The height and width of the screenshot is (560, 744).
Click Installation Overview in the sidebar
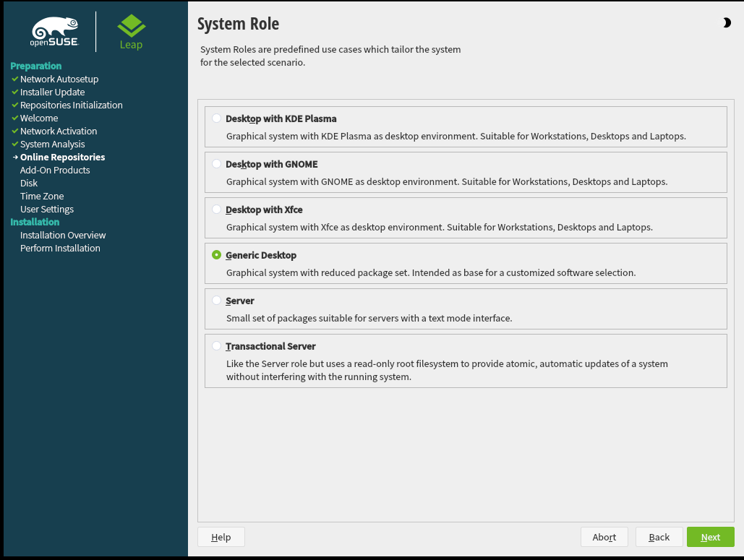click(x=63, y=235)
